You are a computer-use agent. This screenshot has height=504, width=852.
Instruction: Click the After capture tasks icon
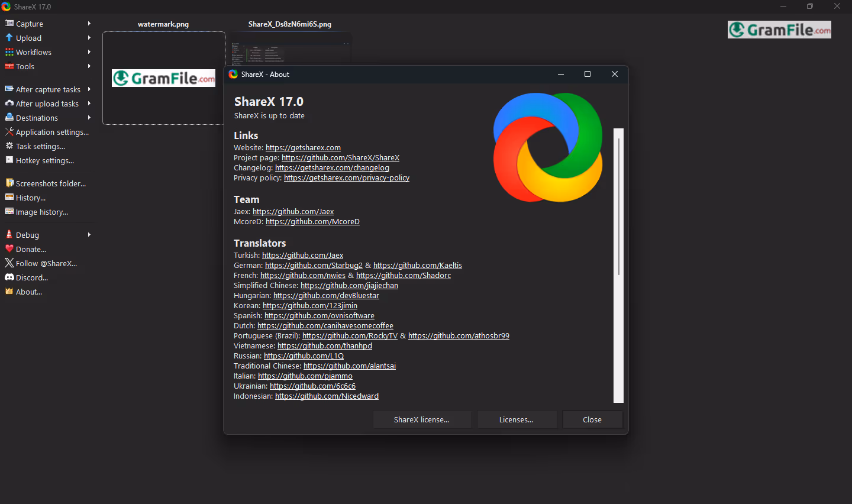(9, 89)
